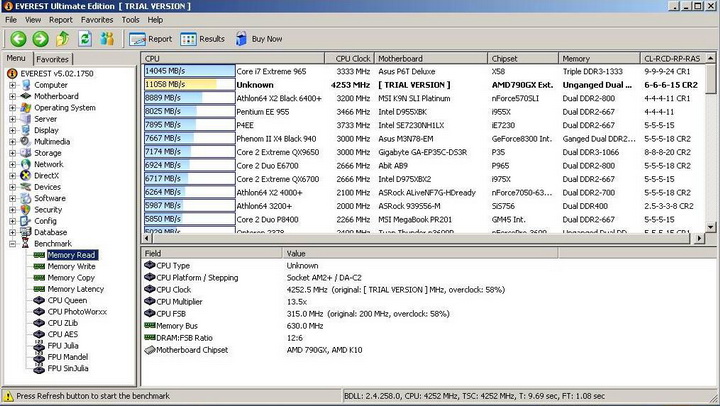Collapse the Benchmark tree node

12,243
